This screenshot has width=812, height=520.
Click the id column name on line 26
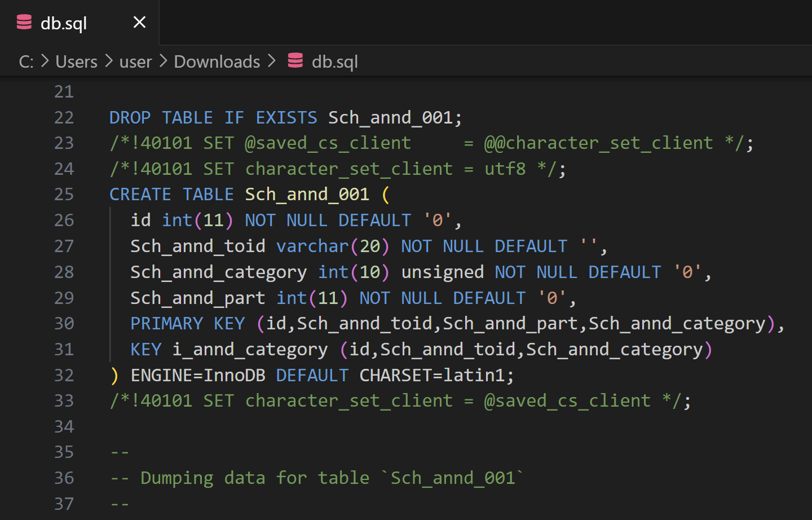point(141,220)
